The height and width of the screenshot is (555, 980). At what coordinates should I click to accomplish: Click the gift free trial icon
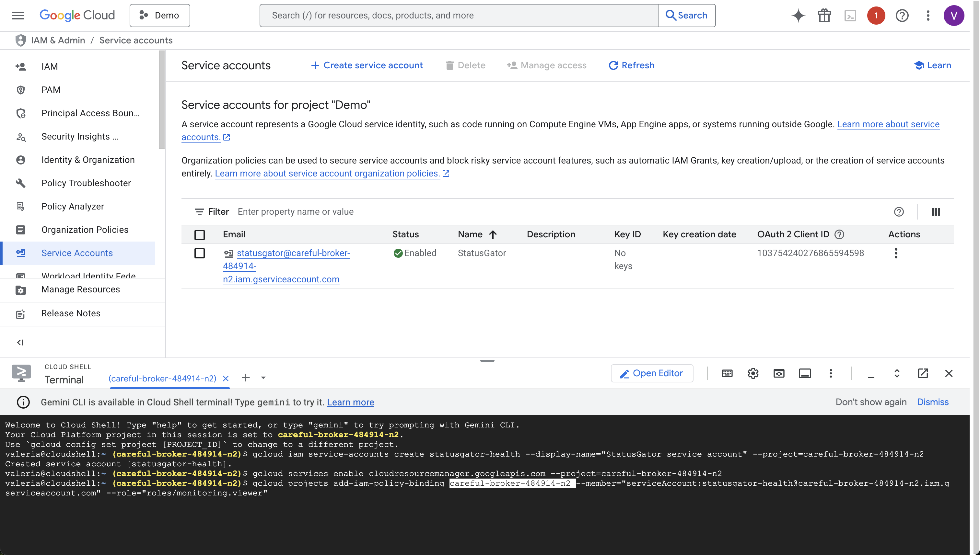click(x=824, y=16)
